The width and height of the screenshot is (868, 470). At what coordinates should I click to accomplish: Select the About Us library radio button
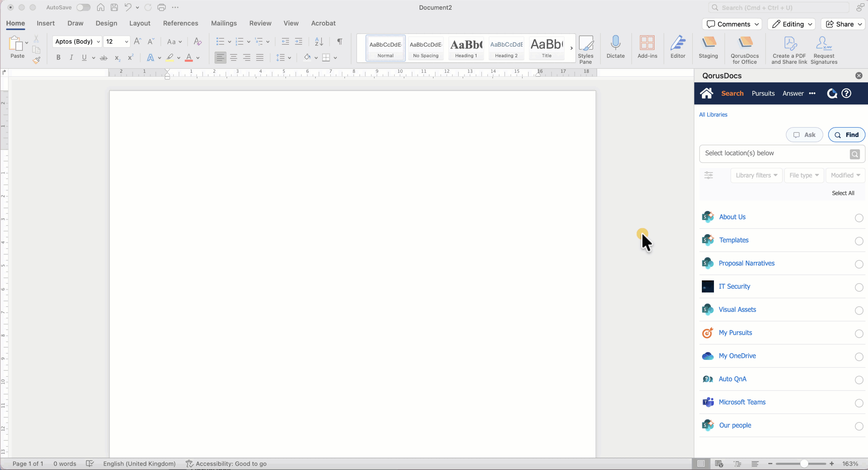[x=859, y=218]
